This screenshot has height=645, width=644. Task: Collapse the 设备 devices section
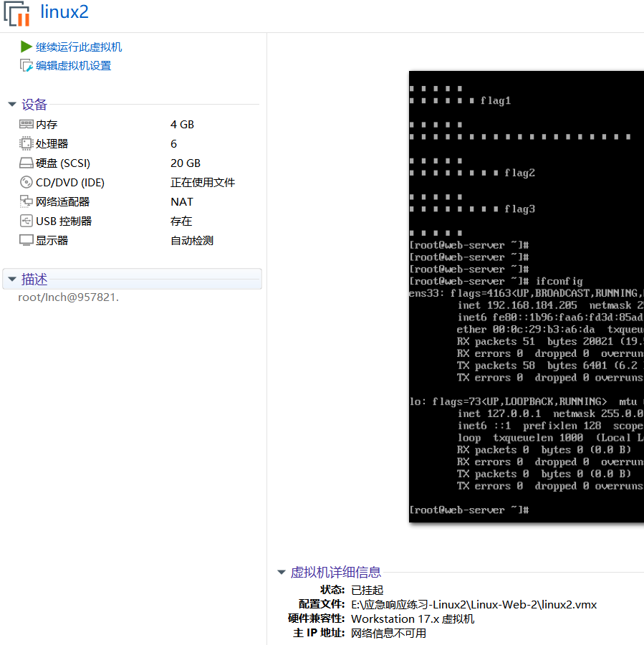tap(12, 104)
